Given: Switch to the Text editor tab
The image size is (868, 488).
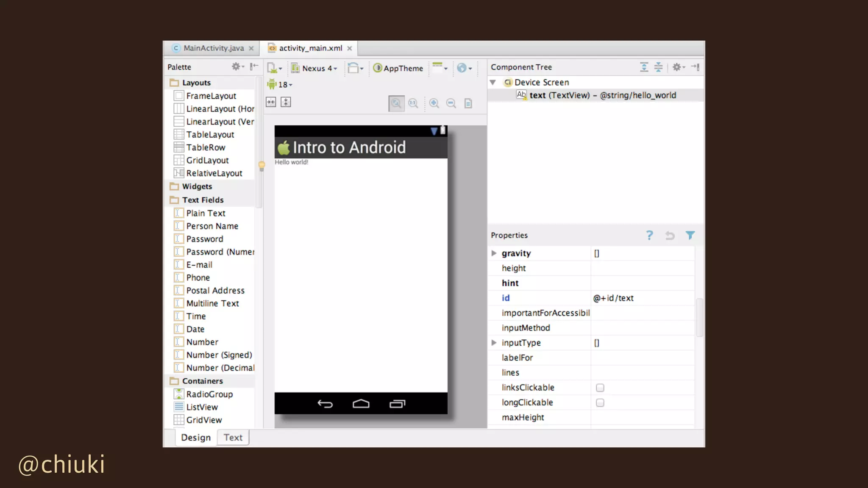Looking at the screenshot, I should click(x=233, y=438).
